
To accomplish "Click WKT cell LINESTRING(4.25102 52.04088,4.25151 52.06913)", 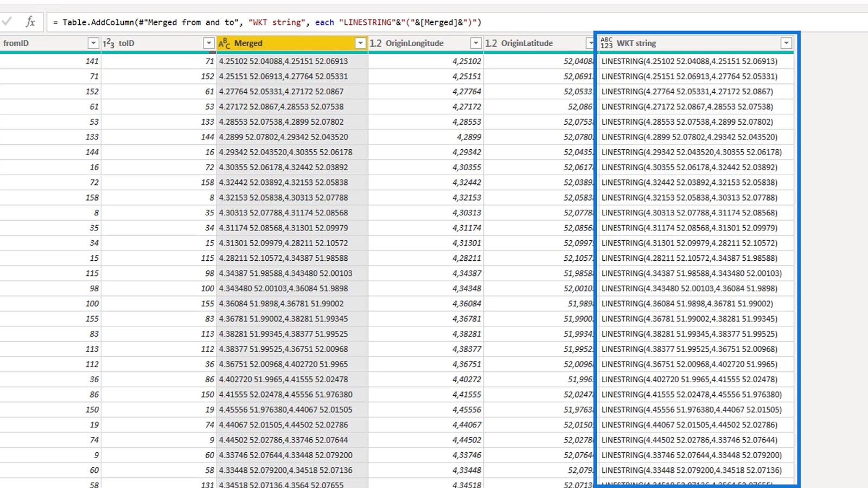I will pyautogui.click(x=696, y=61).
